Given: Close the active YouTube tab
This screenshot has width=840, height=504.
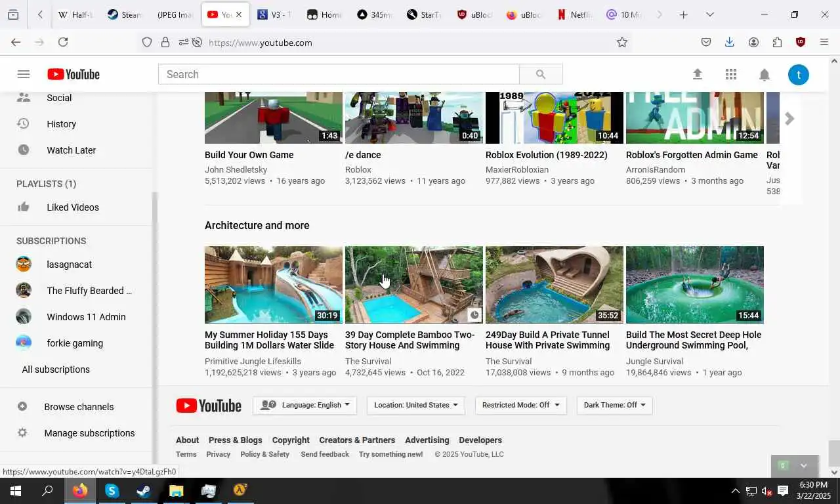Looking at the screenshot, I should [239, 14].
